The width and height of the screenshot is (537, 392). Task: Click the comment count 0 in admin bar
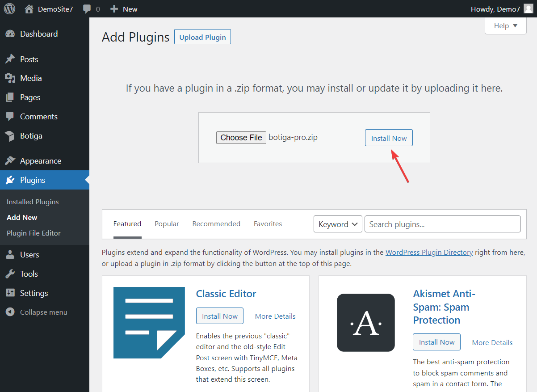pyautogui.click(x=98, y=9)
